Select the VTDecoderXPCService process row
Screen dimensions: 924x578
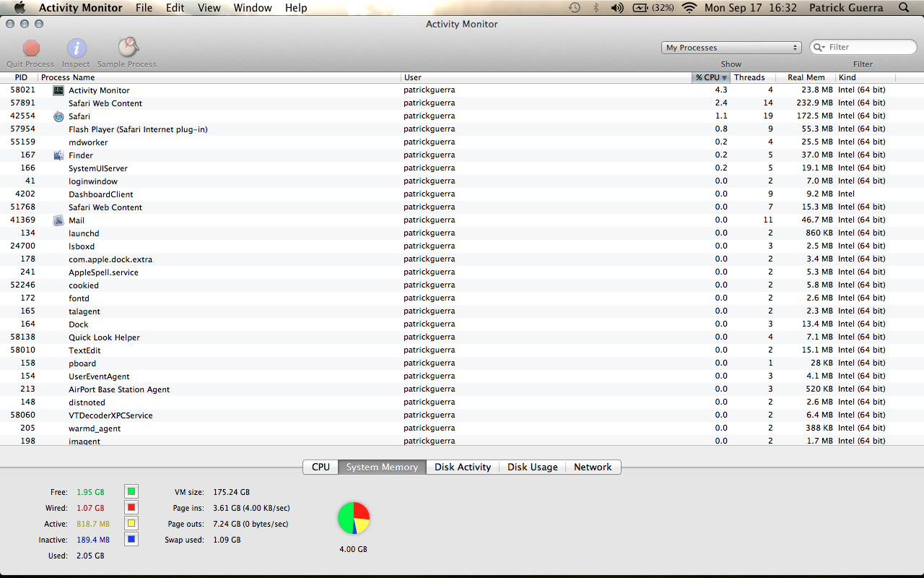(x=462, y=415)
